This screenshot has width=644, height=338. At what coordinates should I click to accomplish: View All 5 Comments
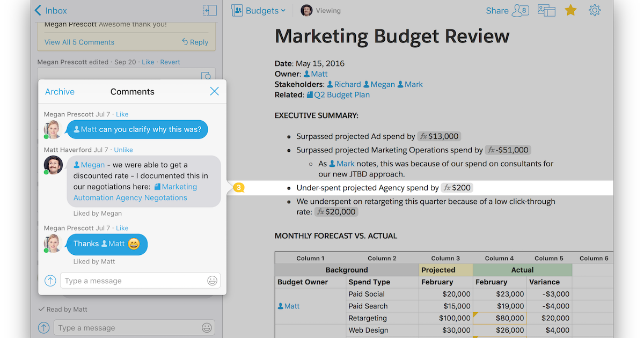pos(79,42)
